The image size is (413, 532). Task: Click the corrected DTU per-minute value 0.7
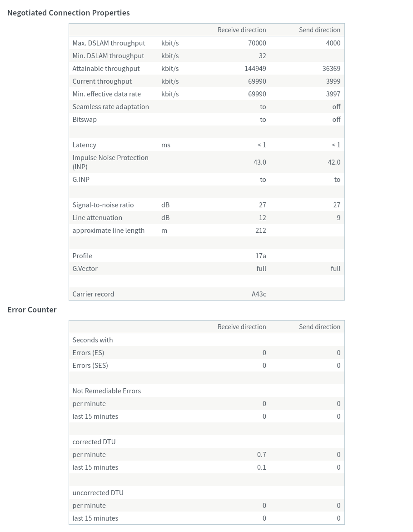click(261, 455)
